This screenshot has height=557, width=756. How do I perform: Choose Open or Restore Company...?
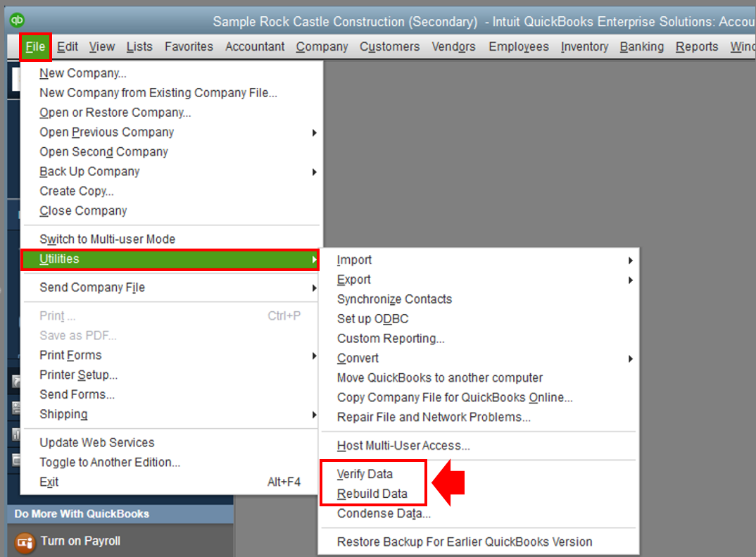(171, 113)
